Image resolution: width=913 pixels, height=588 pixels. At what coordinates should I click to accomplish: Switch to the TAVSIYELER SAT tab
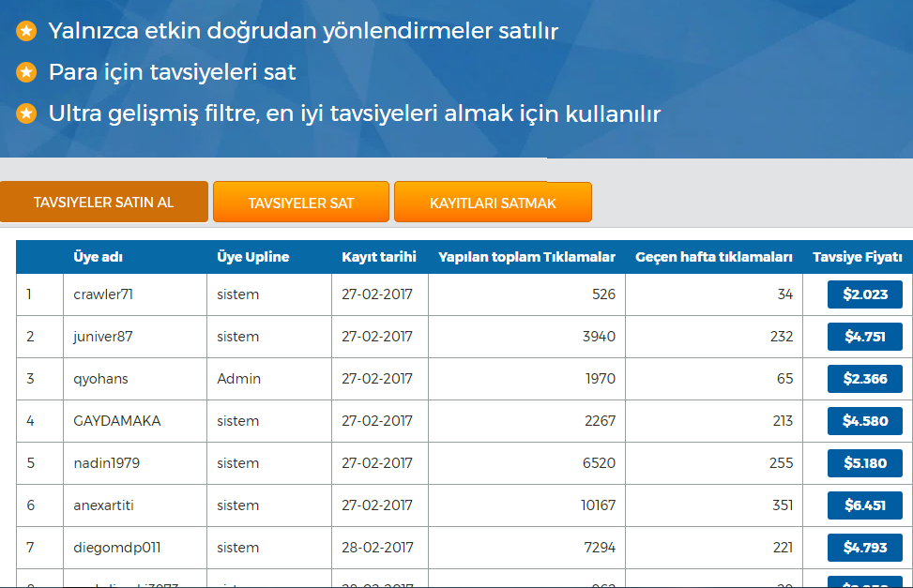301,202
